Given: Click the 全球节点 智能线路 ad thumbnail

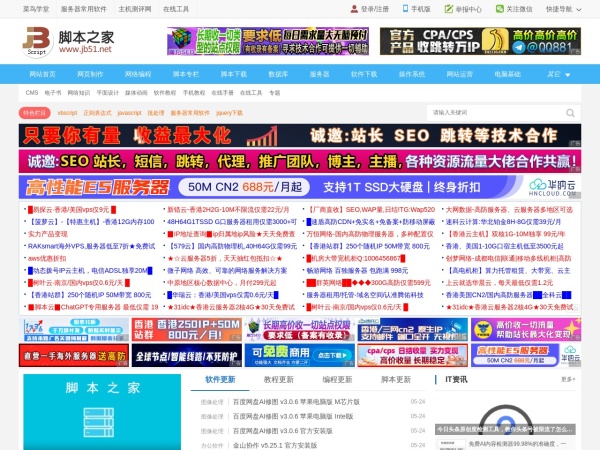Looking at the screenshot, I should (187, 355).
